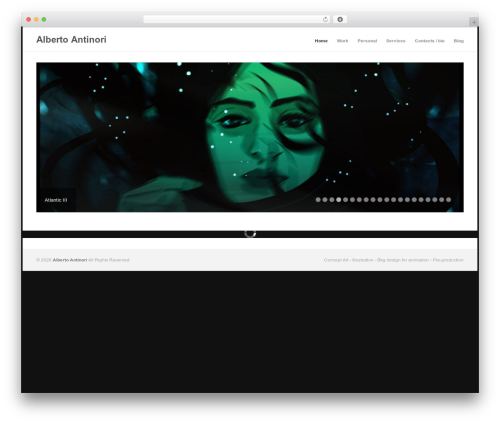Image resolution: width=500 pixels, height=423 pixels.
Task: Close the window with the red button
Action: 29,19
